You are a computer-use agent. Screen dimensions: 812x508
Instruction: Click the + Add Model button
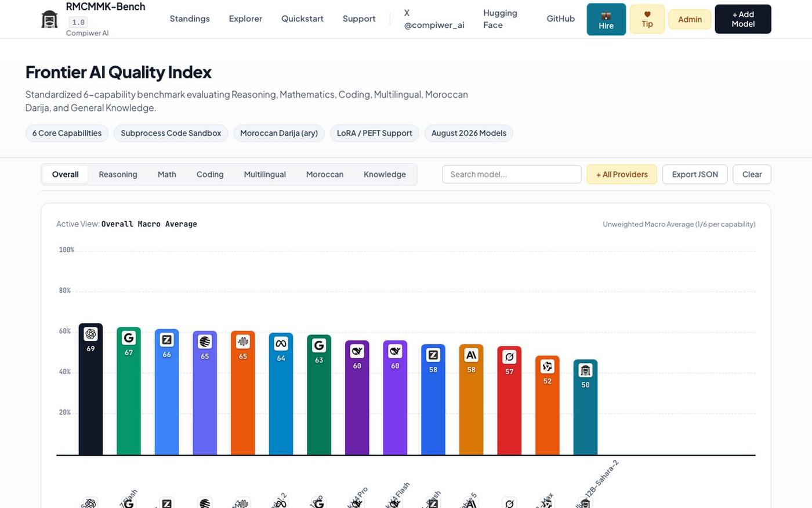click(743, 19)
